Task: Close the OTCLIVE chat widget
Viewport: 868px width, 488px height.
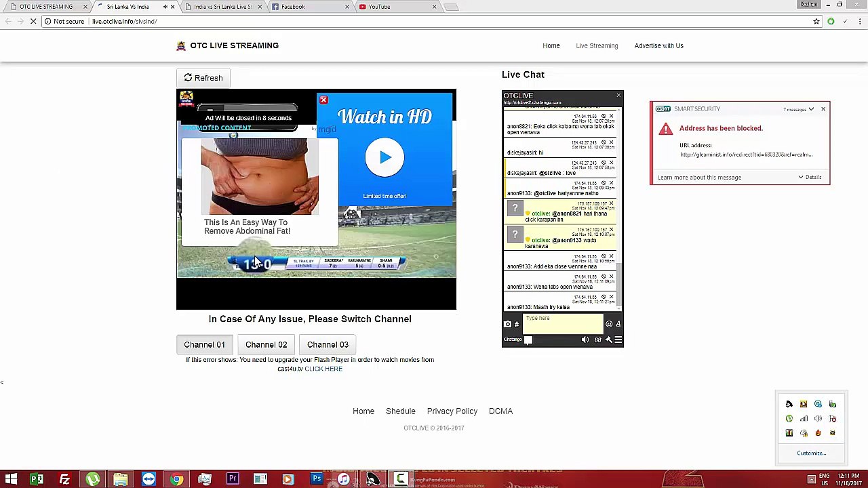Action: tap(618, 96)
